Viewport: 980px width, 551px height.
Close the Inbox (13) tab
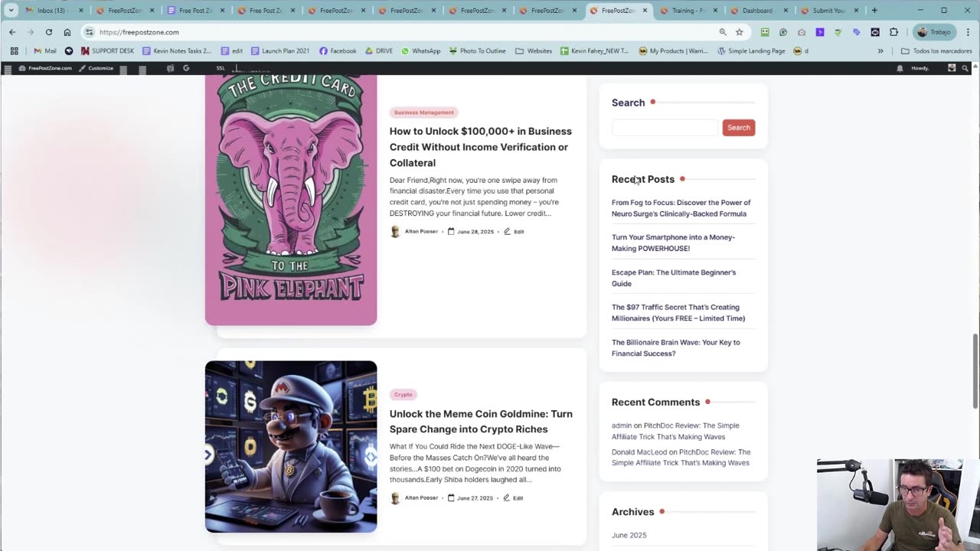81,11
